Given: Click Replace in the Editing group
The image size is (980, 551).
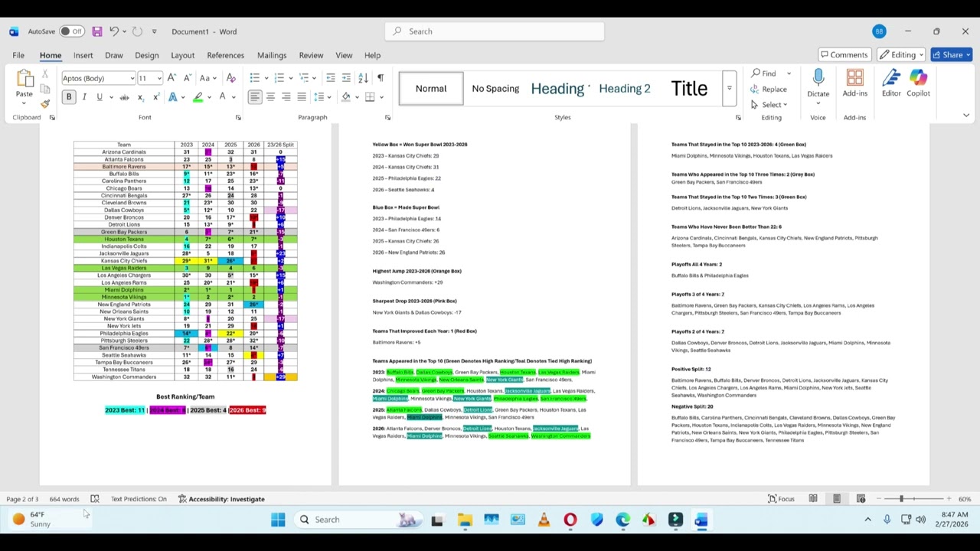Looking at the screenshot, I should tap(769, 89).
